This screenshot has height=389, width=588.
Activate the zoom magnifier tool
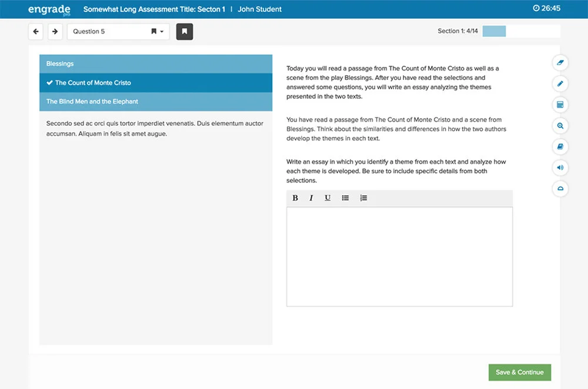point(560,126)
